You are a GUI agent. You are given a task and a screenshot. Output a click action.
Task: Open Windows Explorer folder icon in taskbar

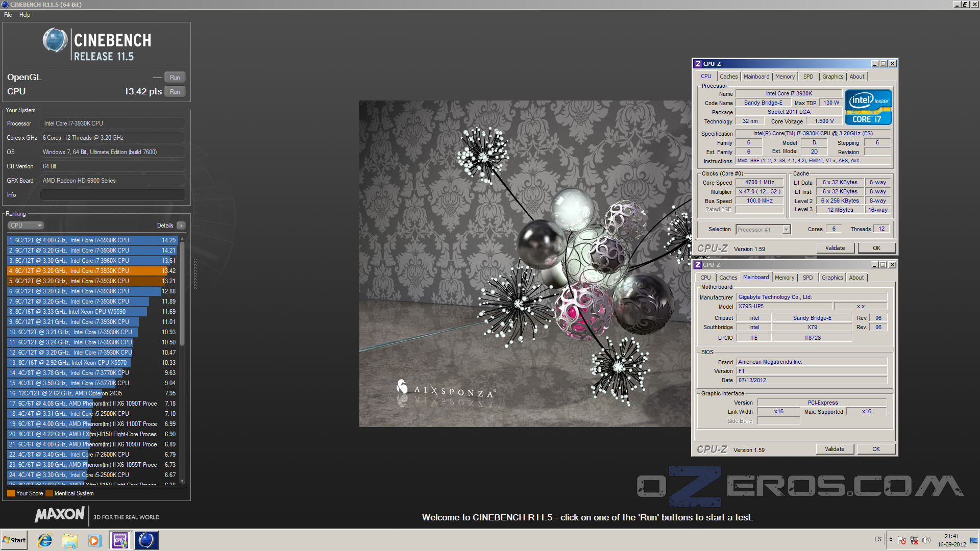70,540
